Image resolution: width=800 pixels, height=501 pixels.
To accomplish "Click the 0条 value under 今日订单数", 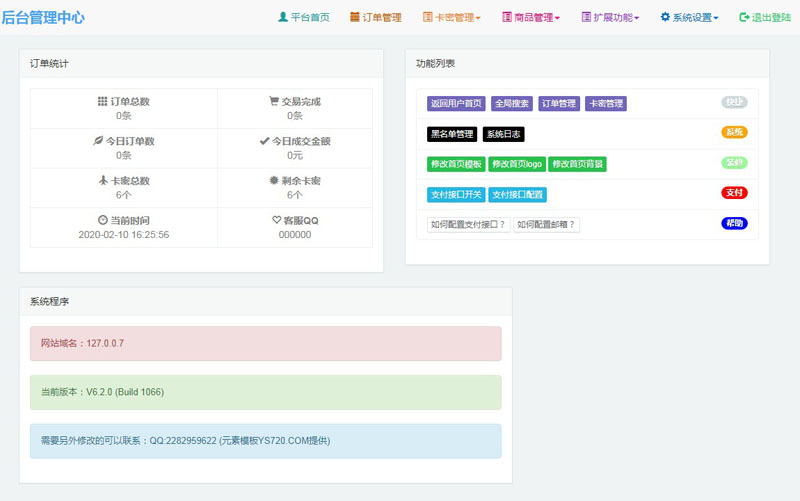I will (x=123, y=155).
